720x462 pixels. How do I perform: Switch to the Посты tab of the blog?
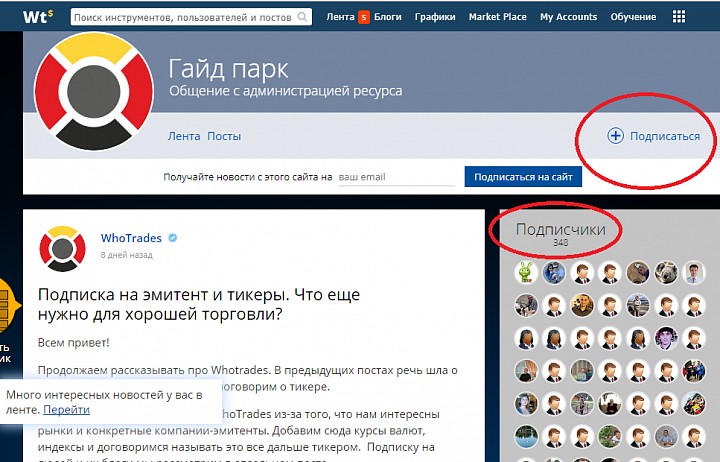pos(224,136)
